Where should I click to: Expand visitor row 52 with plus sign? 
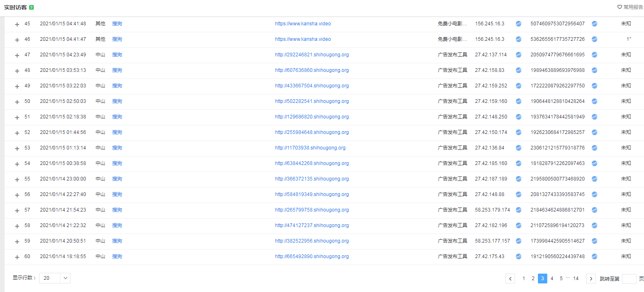click(x=17, y=133)
